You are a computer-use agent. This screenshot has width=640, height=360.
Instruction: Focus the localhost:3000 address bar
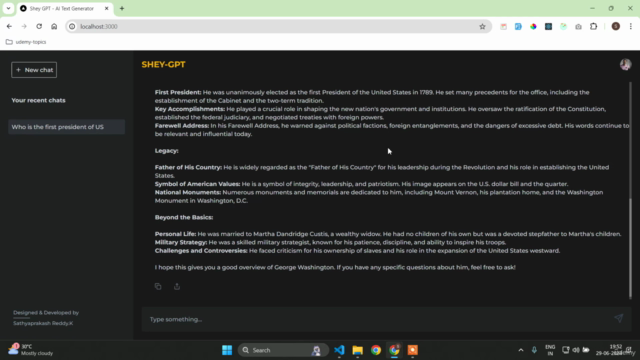click(x=278, y=27)
